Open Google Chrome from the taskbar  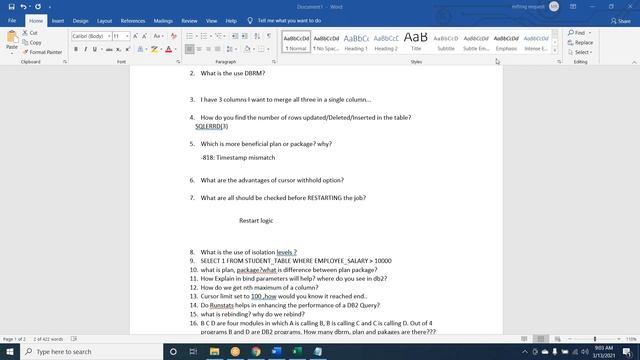click(x=256, y=351)
